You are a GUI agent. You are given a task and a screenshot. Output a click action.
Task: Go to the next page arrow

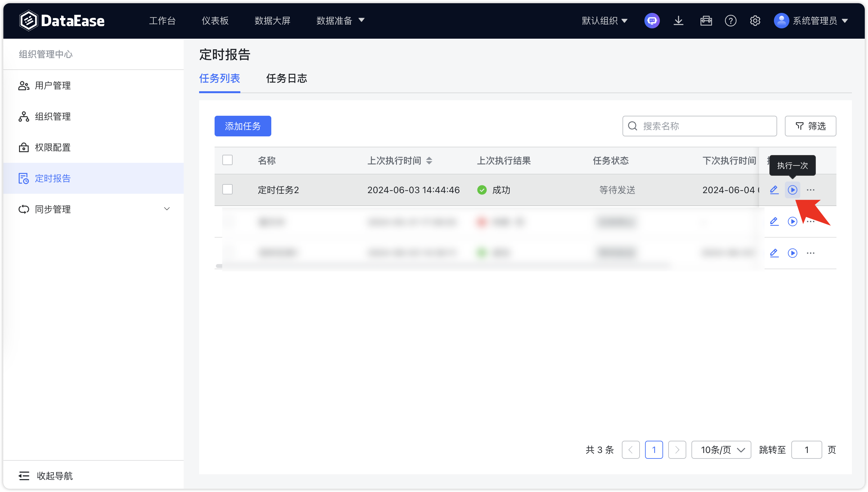(x=677, y=450)
